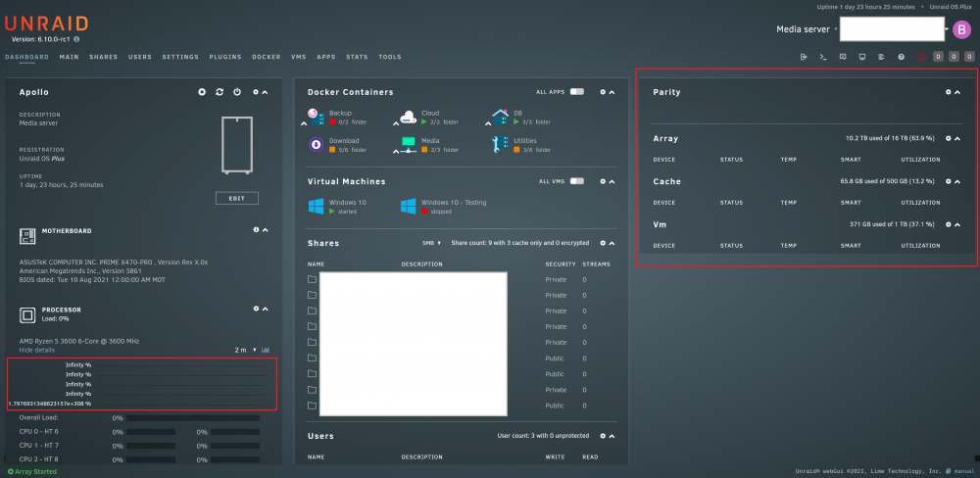
Task: Click the CPU graph chart icon
Action: coord(266,350)
